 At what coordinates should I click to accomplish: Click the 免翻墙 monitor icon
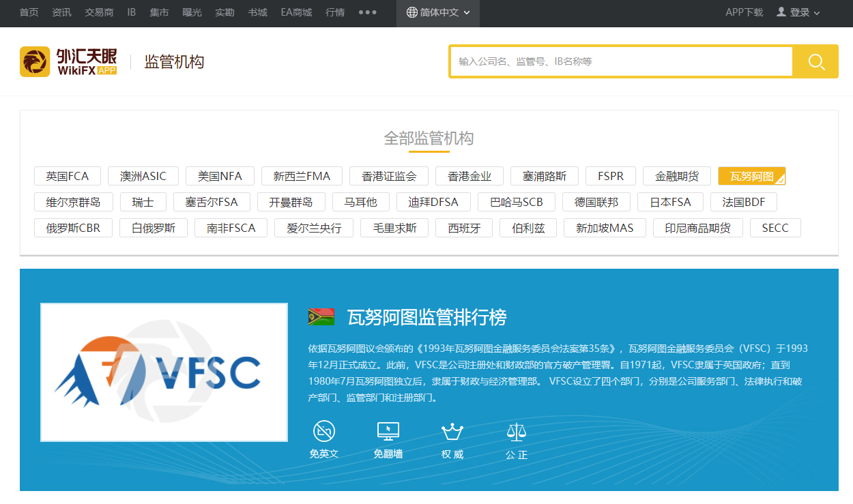coord(388,430)
